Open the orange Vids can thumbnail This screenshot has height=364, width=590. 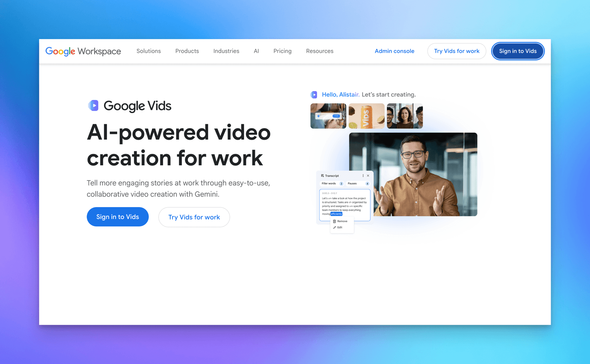coord(366,116)
